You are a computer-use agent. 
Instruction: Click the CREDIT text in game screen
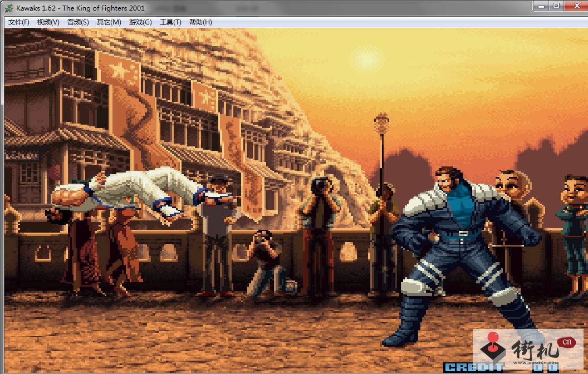[x=474, y=367]
